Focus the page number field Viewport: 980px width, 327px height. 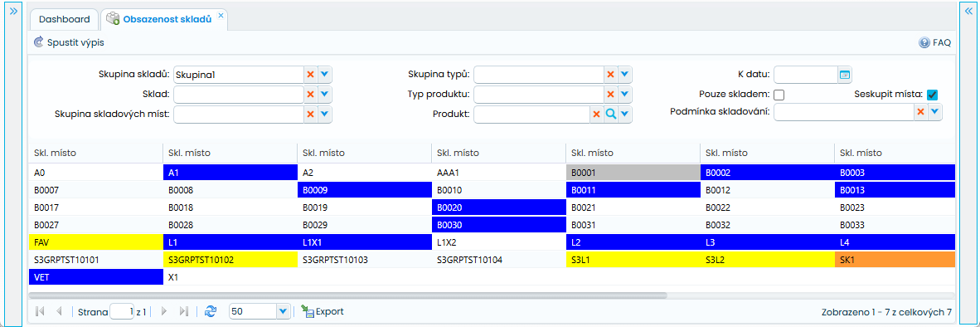pyautogui.click(x=122, y=310)
